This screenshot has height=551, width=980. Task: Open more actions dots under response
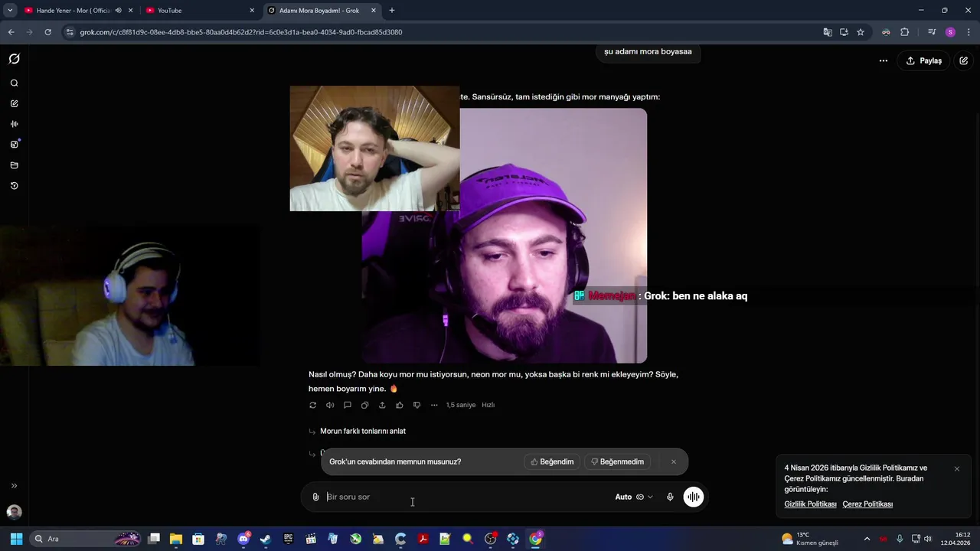(x=434, y=405)
